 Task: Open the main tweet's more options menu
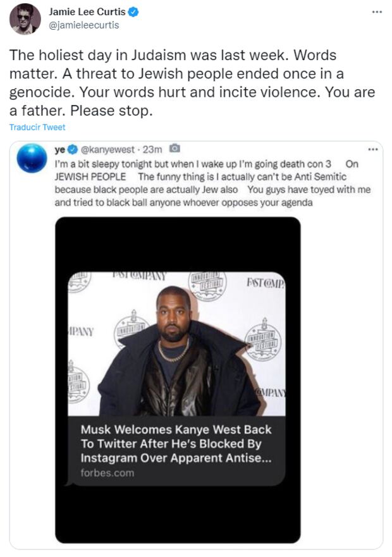tap(377, 13)
